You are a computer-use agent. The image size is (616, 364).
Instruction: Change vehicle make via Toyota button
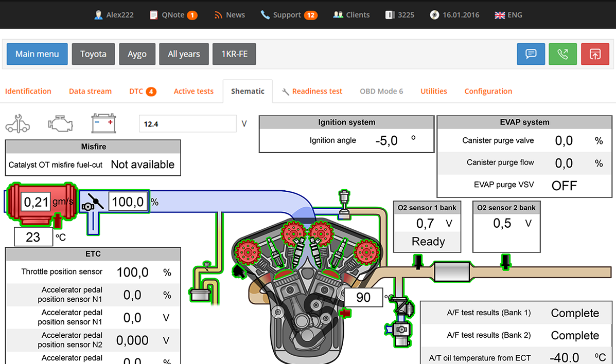pos(93,54)
